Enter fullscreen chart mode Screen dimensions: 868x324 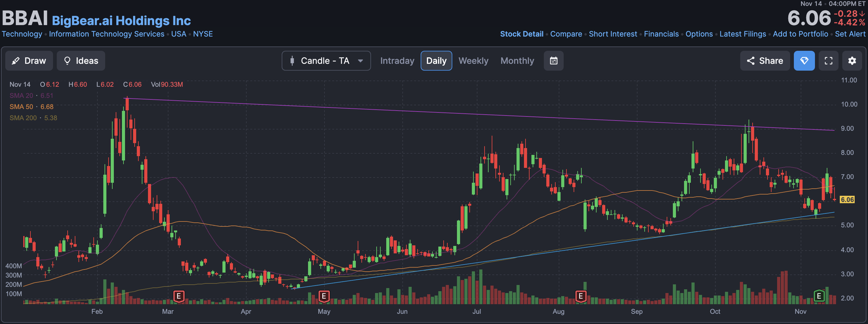click(829, 61)
